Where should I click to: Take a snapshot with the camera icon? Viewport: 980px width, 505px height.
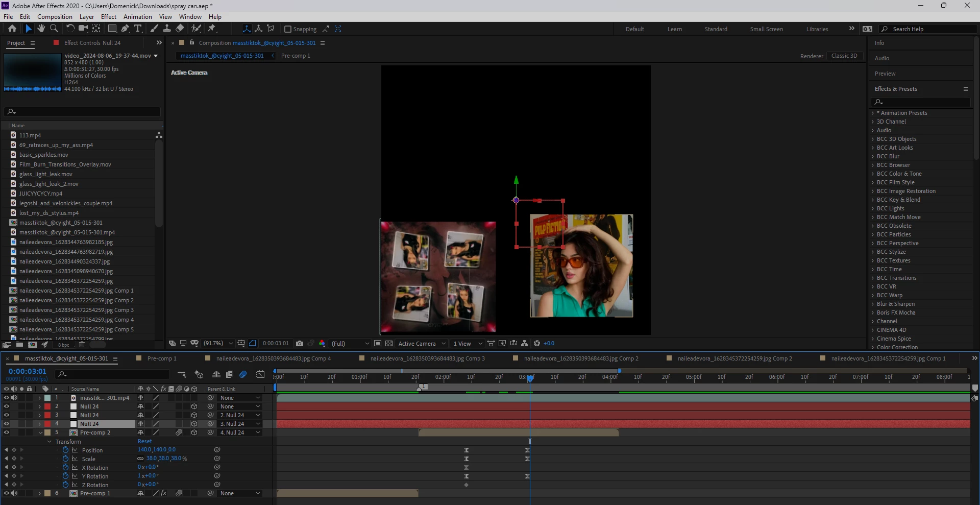pos(300,344)
